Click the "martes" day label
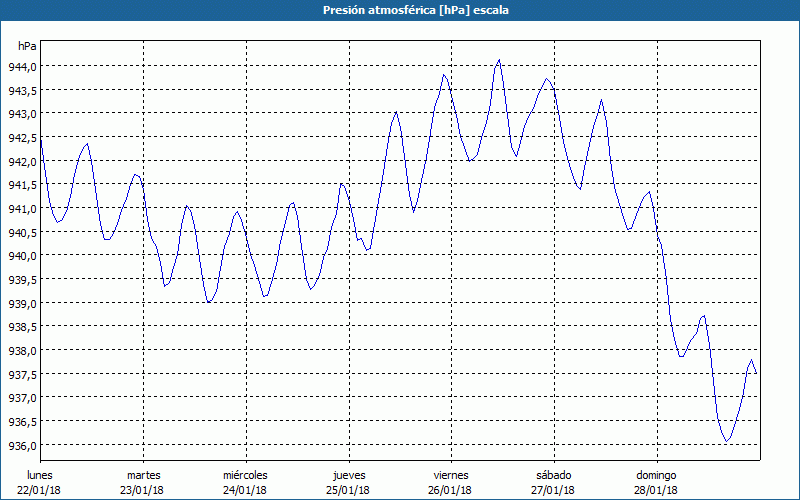Image resolution: width=800 pixels, height=500 pixels. [x=143, y=474]
